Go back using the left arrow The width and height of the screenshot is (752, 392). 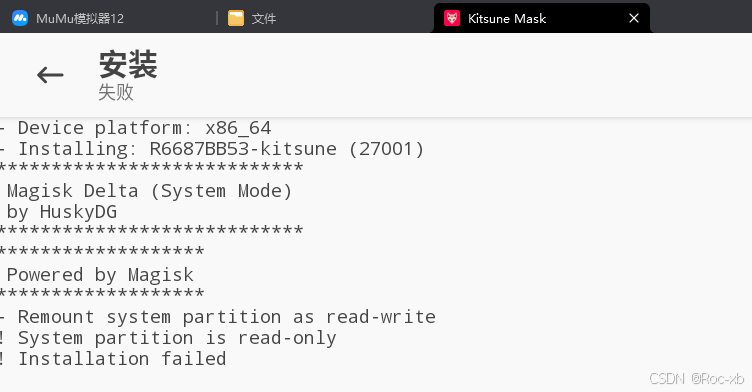[50, 75]
